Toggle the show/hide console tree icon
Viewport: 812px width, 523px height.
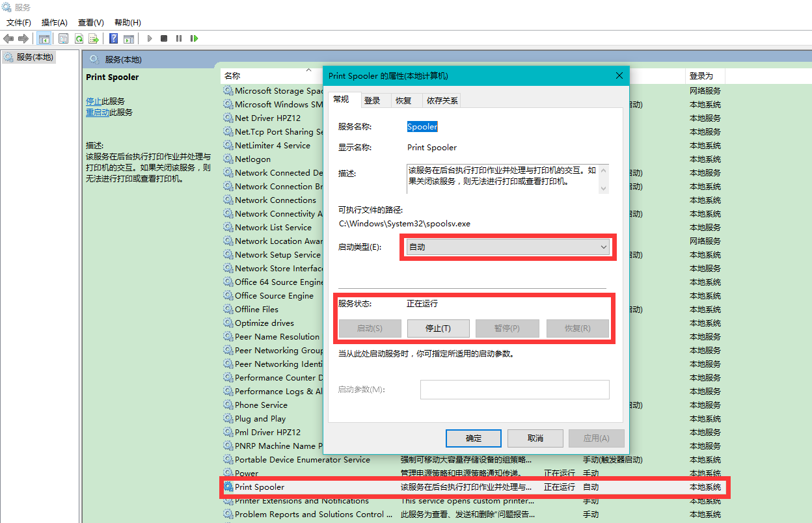point(44,38)
